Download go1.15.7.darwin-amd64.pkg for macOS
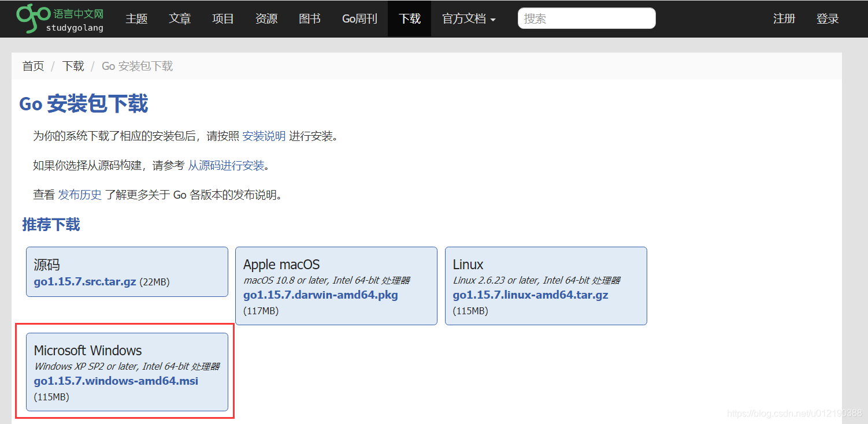The height and width of the screenshot is (424, 868). [321, 295]
